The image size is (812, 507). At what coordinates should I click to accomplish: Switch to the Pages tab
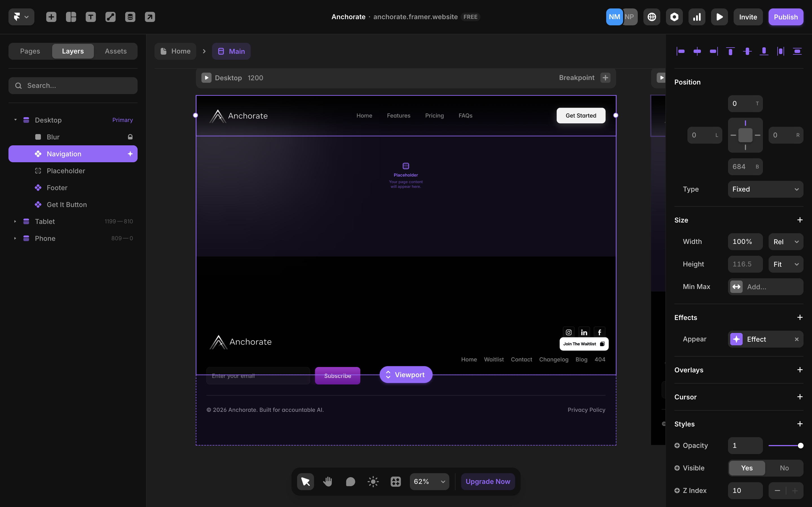(x=30, y=51)
